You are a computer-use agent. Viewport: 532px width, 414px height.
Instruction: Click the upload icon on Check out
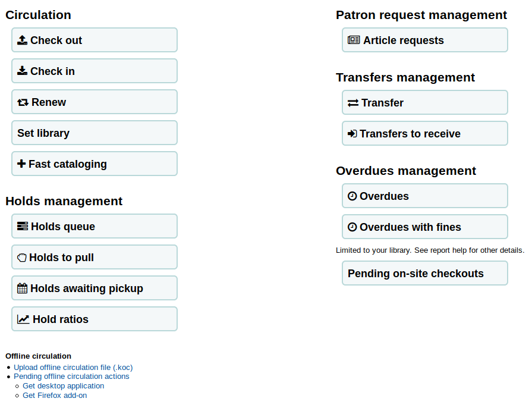(23, 40)
